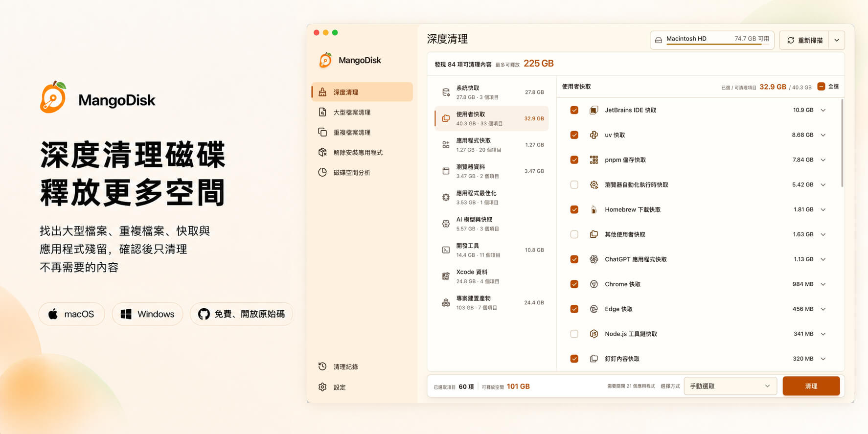Screen dimensions: 868x434
Task: Expand the uv 快取 row chevron
Action: click(x=823, y=135)
